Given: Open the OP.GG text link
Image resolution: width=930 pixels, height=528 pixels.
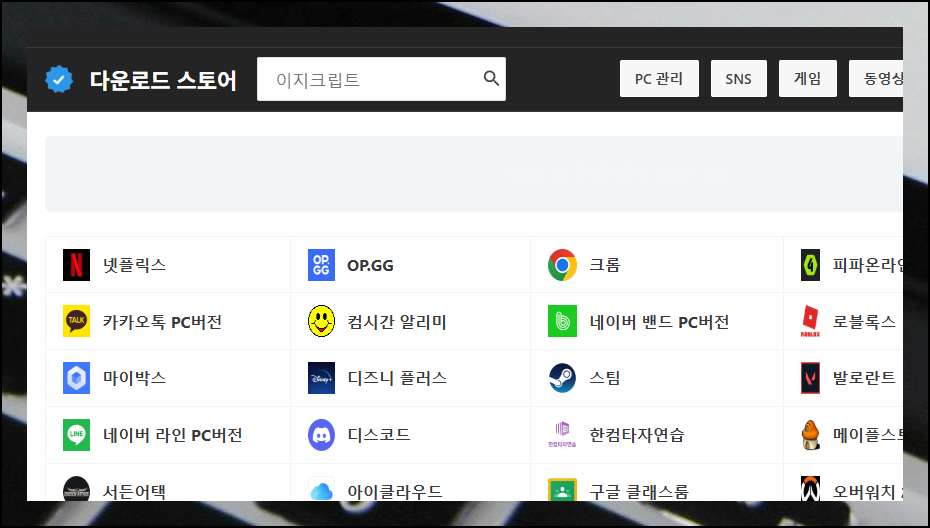Looking at the screenshot, I should [x=370, y=265].
